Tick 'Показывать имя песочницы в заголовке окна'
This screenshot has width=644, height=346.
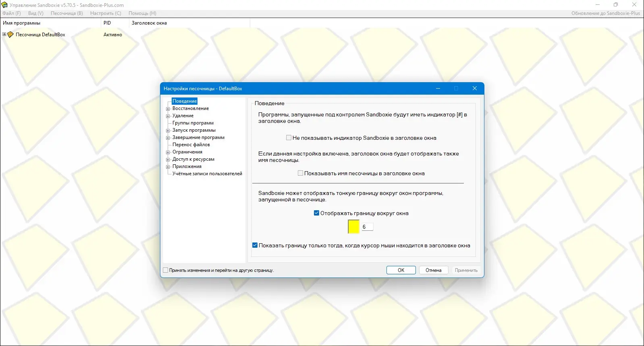[x=300, y=173]
